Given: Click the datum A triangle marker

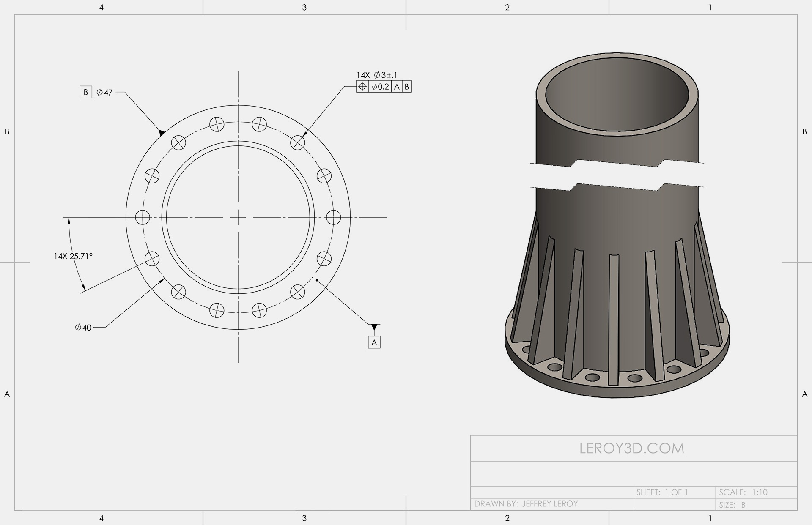Looking at the screenshot, I should (x=374, y=327).
